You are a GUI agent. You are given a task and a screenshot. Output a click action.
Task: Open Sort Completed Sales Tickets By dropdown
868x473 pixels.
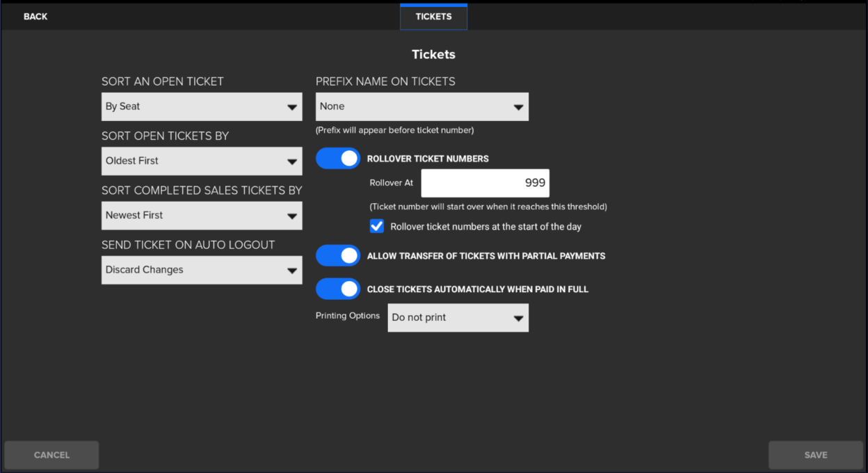202,216
